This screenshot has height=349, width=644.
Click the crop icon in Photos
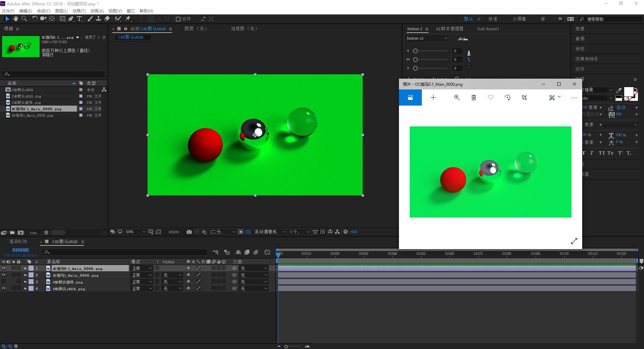pyautogui.click(x=524, y=98)
